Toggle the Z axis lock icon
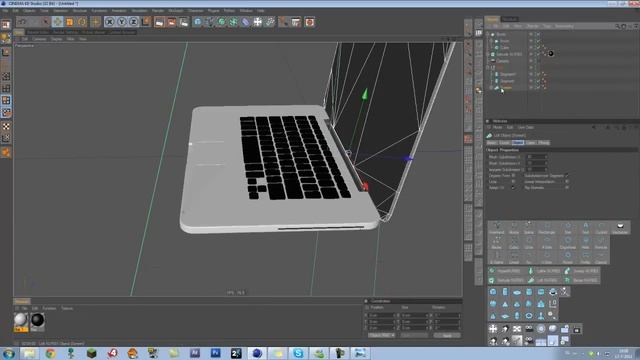The height and width of the screenshot is (360, 640). click(x=133, y=22)
